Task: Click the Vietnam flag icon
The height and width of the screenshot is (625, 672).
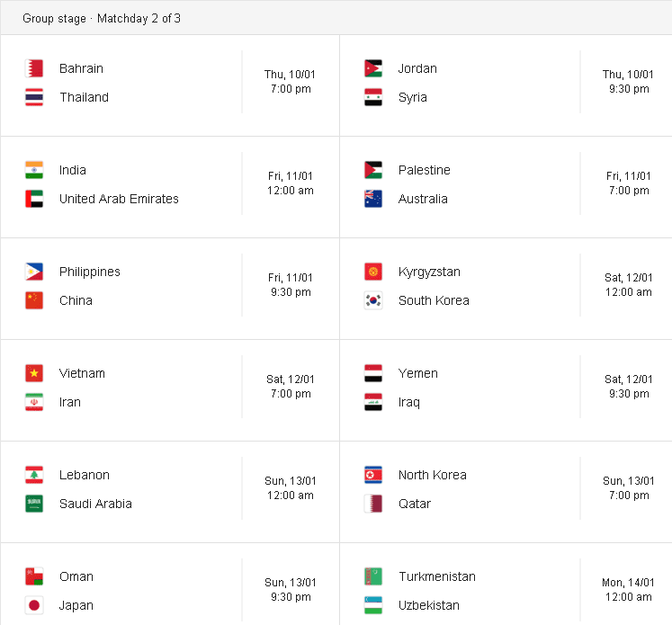Action: click(34, 373)
